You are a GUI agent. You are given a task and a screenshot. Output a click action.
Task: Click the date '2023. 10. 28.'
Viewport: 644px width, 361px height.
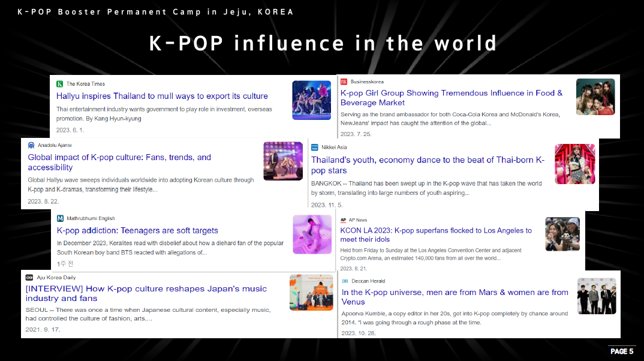[359, 333]
